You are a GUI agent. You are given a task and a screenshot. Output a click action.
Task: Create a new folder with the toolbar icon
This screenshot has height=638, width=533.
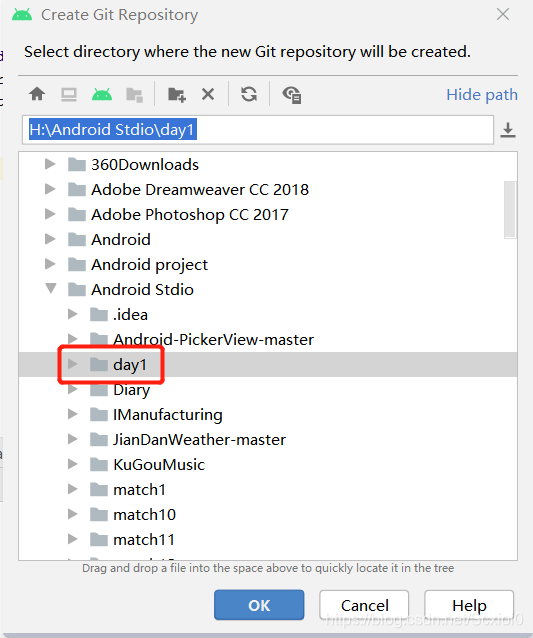(x=177, y=95)
